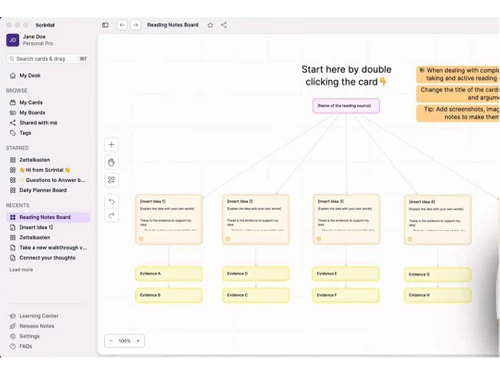Click Load more recents
The width and height of the screenshot is (500, 375).
tap(21, 270)
